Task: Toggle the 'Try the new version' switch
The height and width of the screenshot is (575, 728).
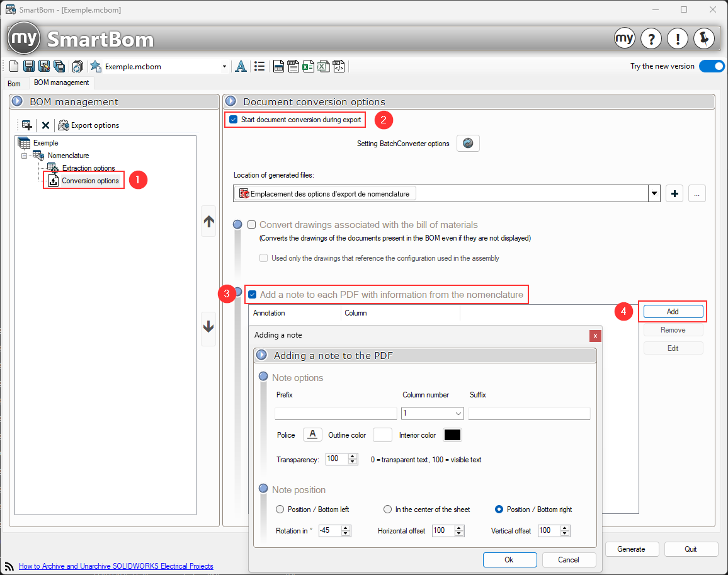Action: click(x=712, y=66)
